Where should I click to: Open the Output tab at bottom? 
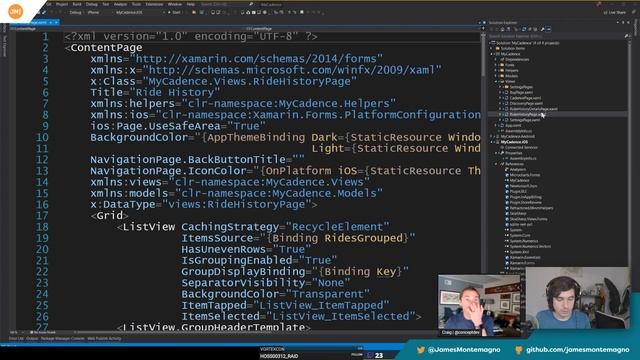pyautogui.click(x=32, y=338)
